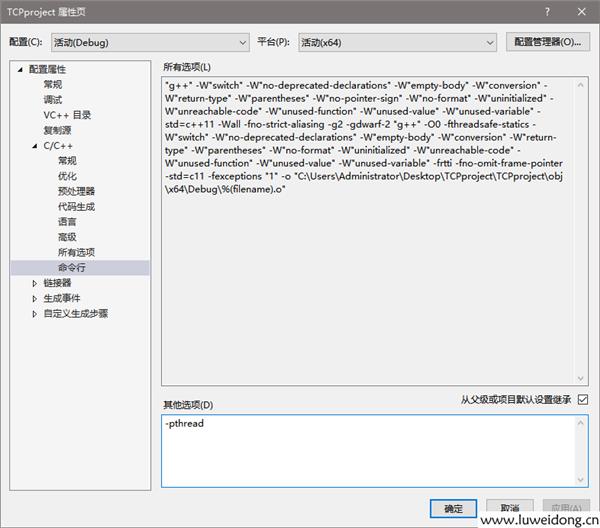Collapse the 配置属性 tree node
The height and width of the screenshot is (528, 600).
point(21,70)
